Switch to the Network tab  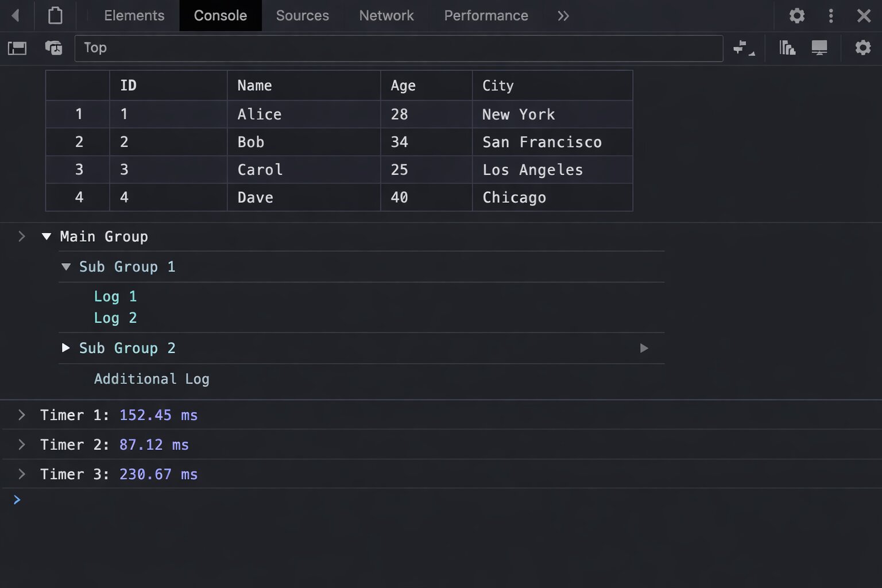[386, 16]
